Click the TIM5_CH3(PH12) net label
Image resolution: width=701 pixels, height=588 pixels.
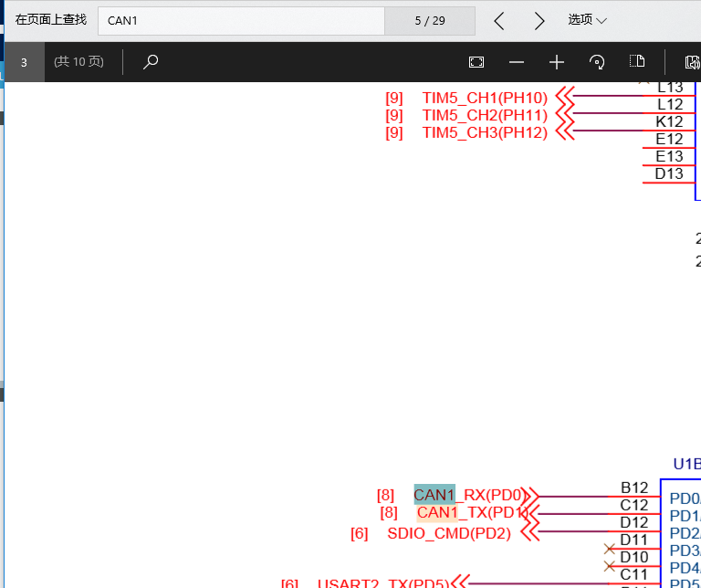tap(485, 132)
